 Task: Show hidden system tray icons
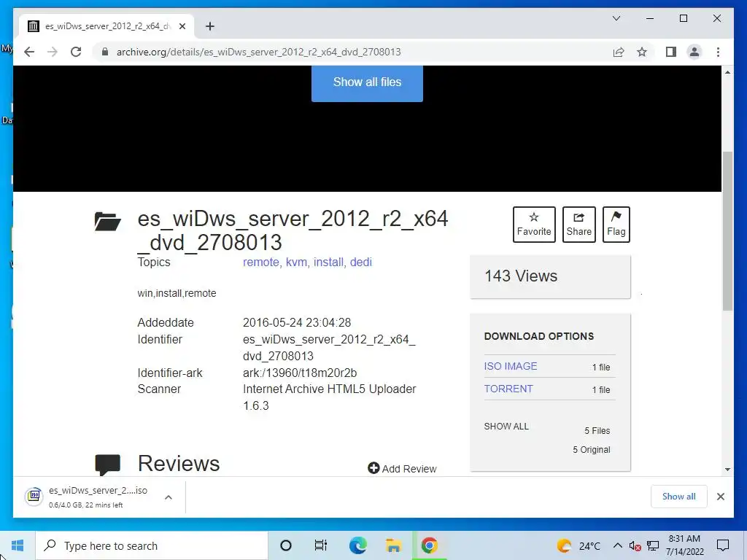click(x=617, y=545)
